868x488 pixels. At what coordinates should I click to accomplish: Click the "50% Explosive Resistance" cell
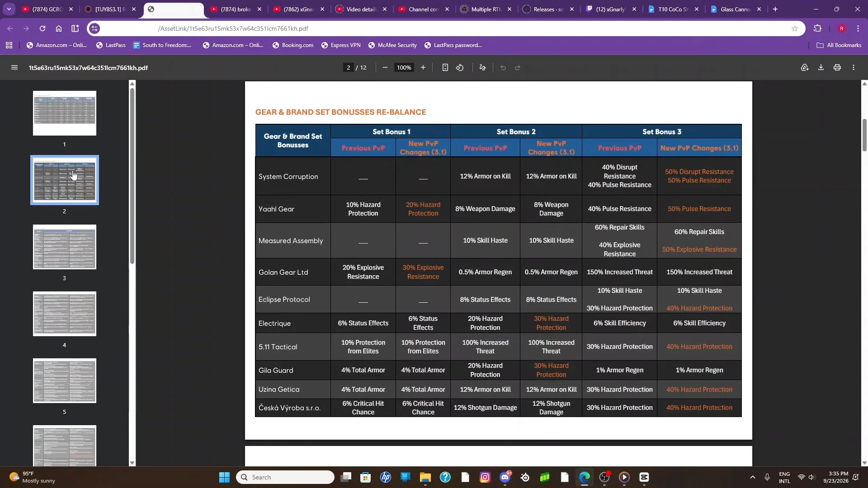coord(699,249)
